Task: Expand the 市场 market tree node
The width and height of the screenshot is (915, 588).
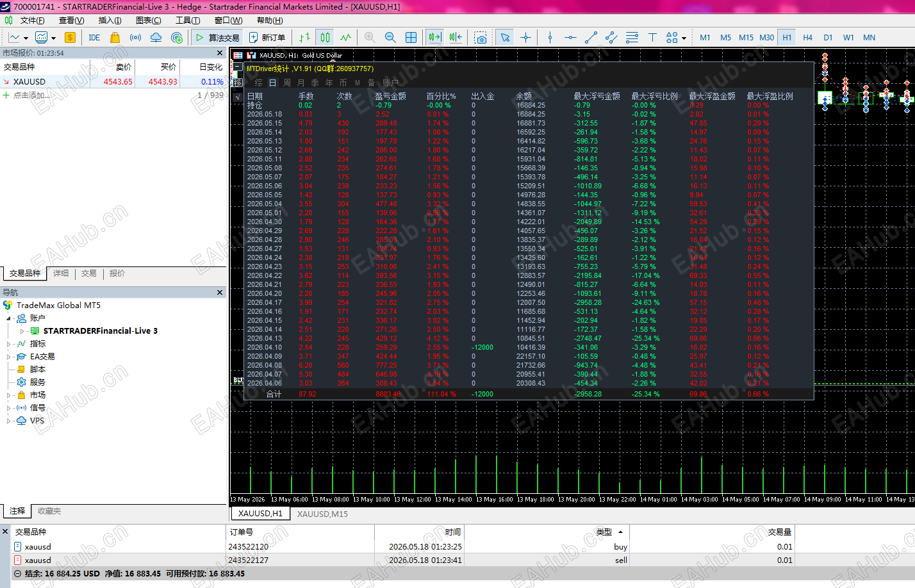Action: 9,395
